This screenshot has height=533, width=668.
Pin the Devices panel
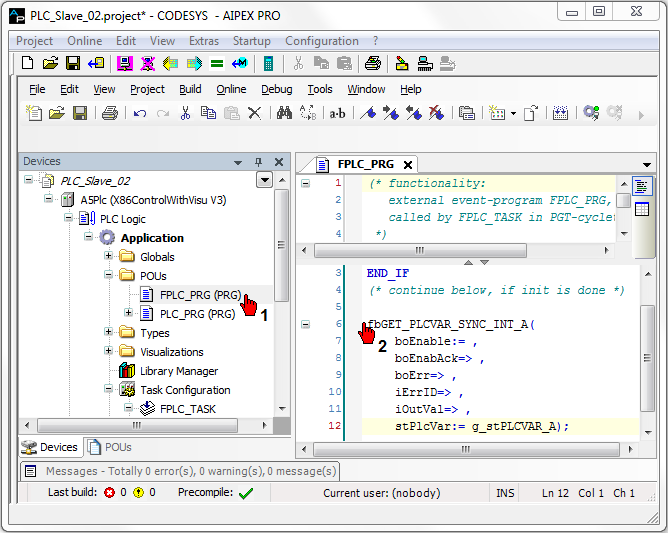click(x=258, y=162)
